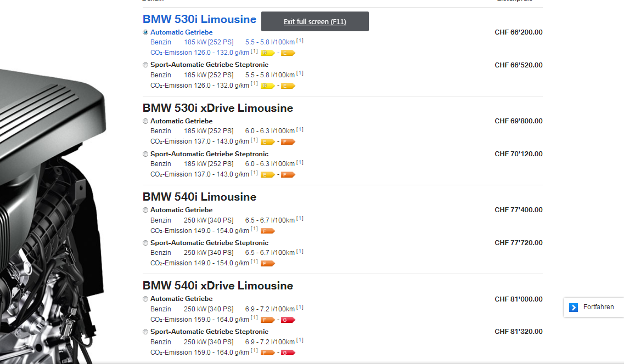Click efficiency class E label, 530i xDrive Sport-Automatic

pos(267,174)
